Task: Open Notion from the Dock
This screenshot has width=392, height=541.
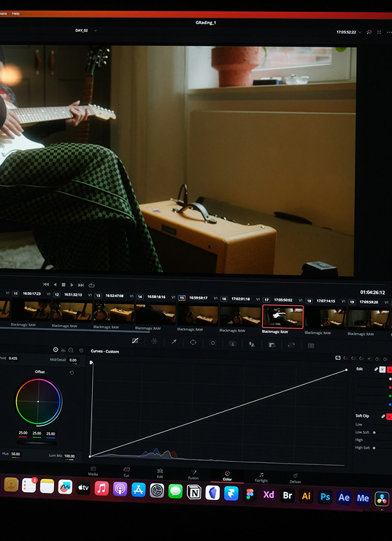Action: (194, 492)
